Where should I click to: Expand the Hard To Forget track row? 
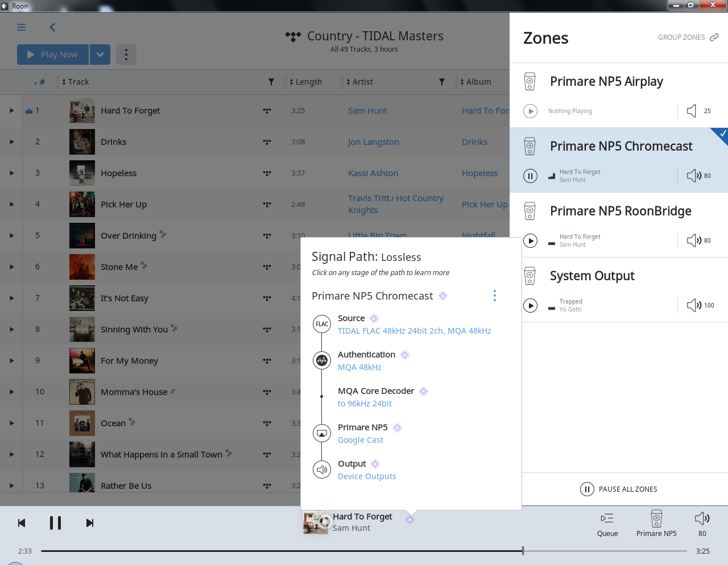pyautogui.click(x=11, y=111)
